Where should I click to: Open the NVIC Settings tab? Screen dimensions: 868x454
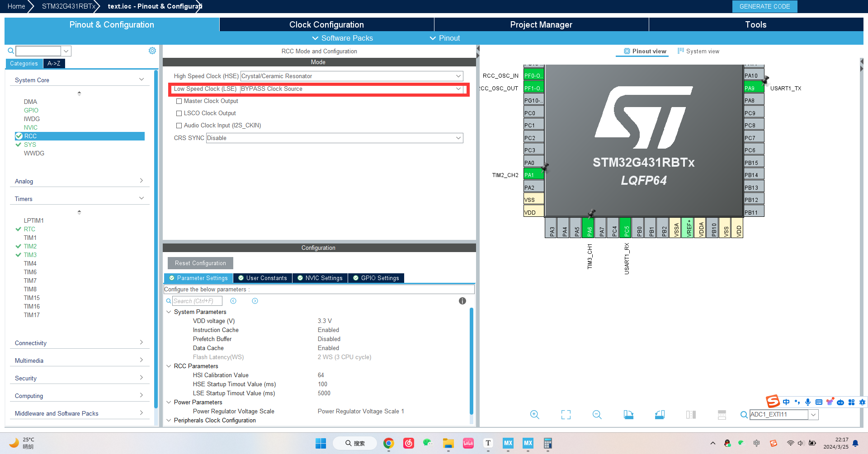[320, 278]
